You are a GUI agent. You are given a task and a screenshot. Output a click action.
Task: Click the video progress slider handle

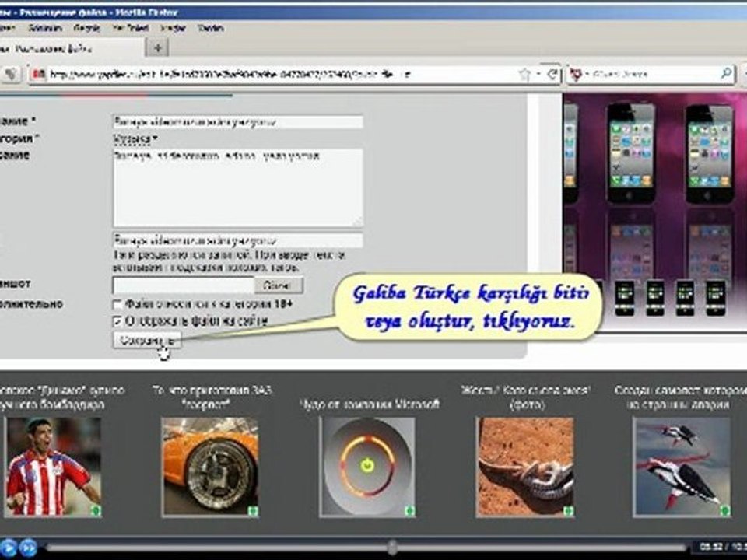coord(391,547)
